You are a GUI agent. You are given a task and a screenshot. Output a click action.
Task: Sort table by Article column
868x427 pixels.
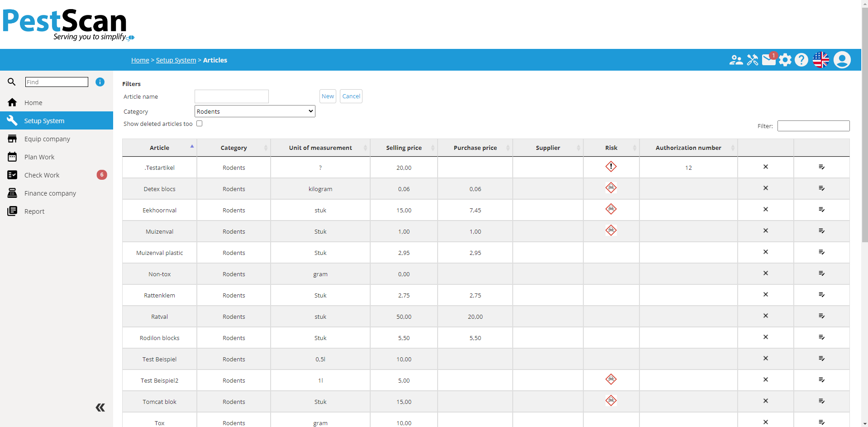pos(159,148)
